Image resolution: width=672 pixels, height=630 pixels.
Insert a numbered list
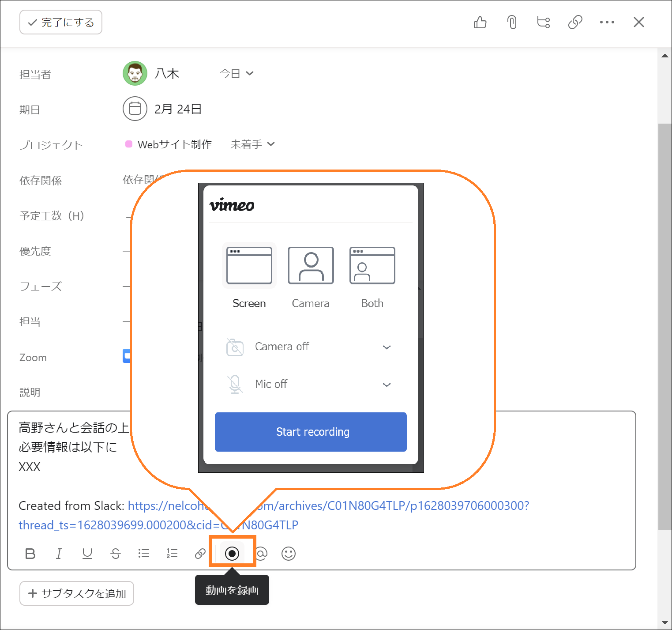(x=172, y=554)
